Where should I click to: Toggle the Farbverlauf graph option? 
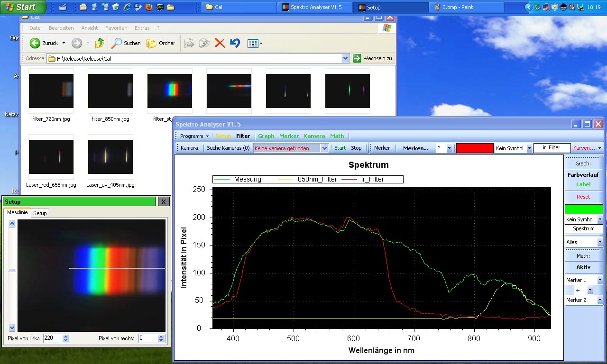[583, 175]
